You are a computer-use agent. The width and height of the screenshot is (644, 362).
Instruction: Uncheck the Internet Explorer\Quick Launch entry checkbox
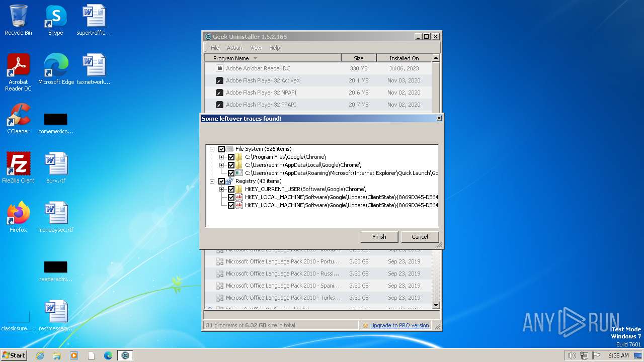[x=231, y=173]
